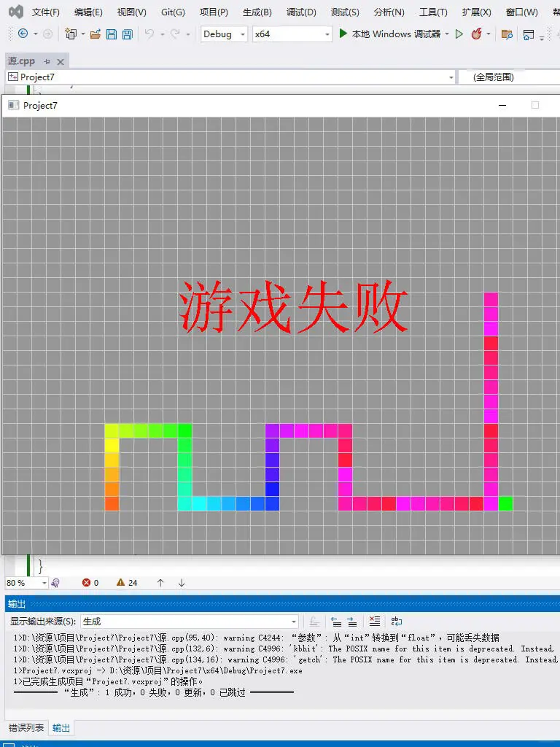This screenshot has width=560, height=747.
Task: Open the 视图(V) menu
Action: pyautogui.click(x=131, y=12)
